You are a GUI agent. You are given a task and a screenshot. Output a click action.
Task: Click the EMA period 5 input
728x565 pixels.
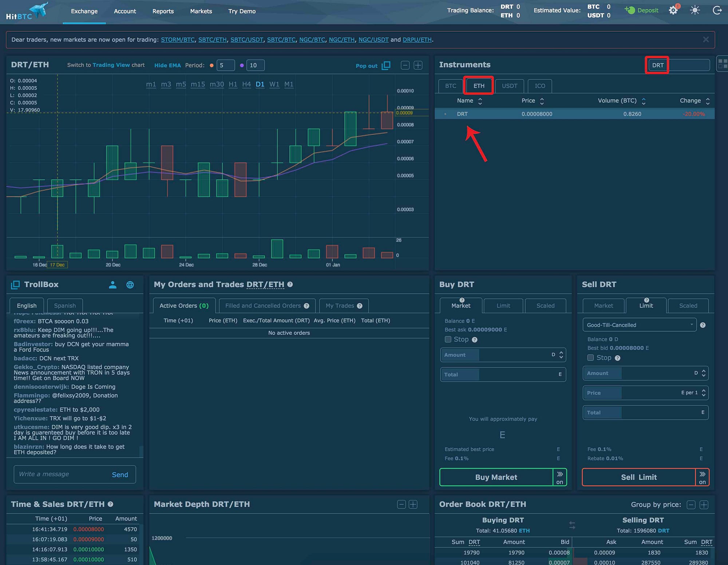point(226,65)
